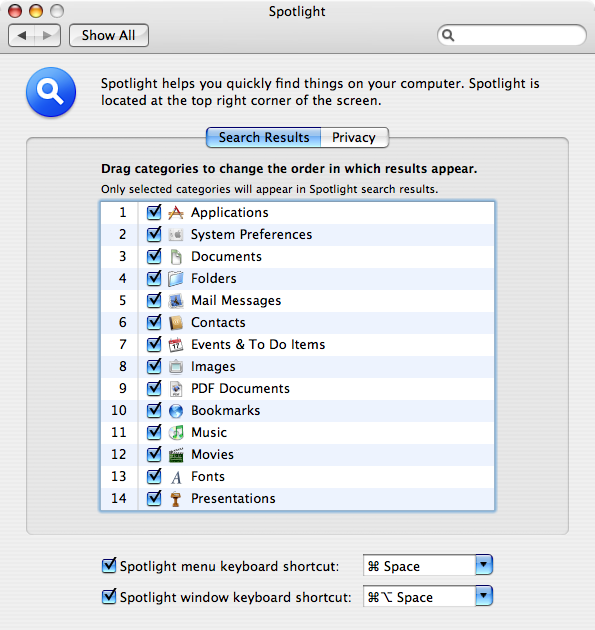Uncheck the System Preferences checkbox
This screenshot has width=595, height=630.
click(x=154, y=234)
